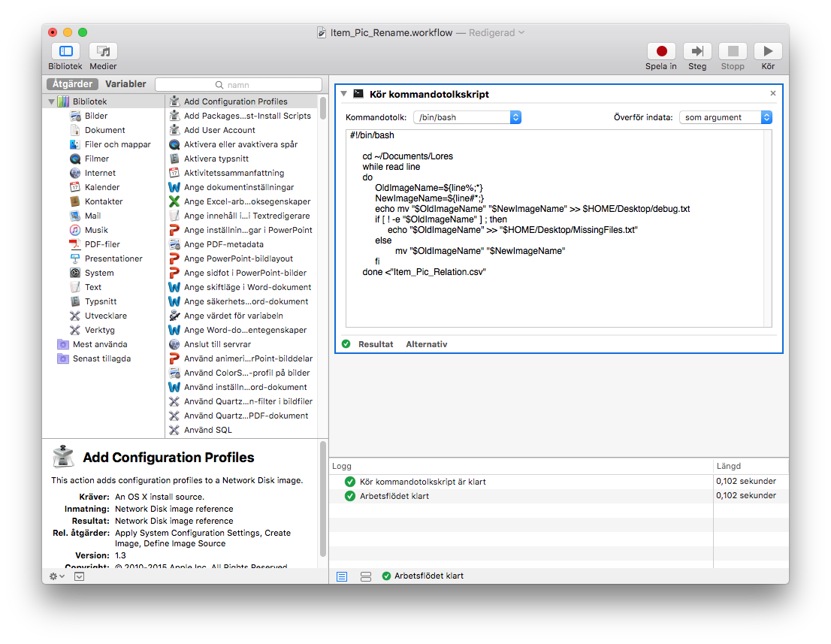Viewport: 831px width, 644px height.
Task: Click the Steg step button
Action: pos(697,51)
